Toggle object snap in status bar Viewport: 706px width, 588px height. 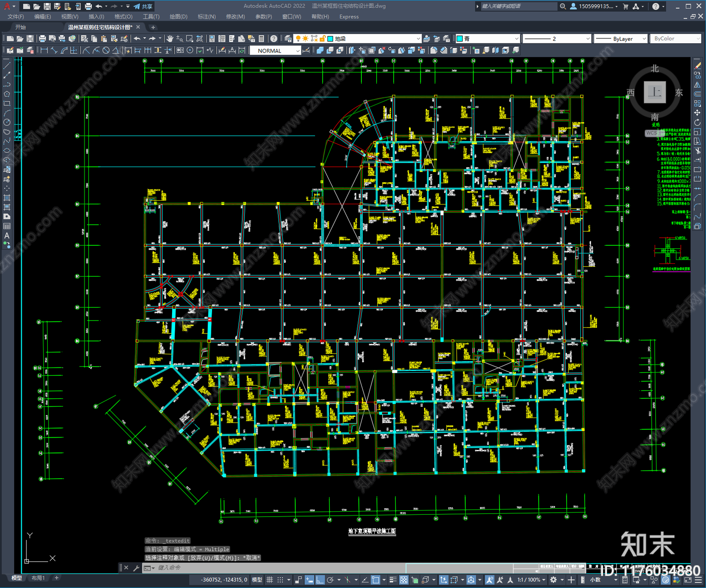pyautogui.click(x=376, y=580)
